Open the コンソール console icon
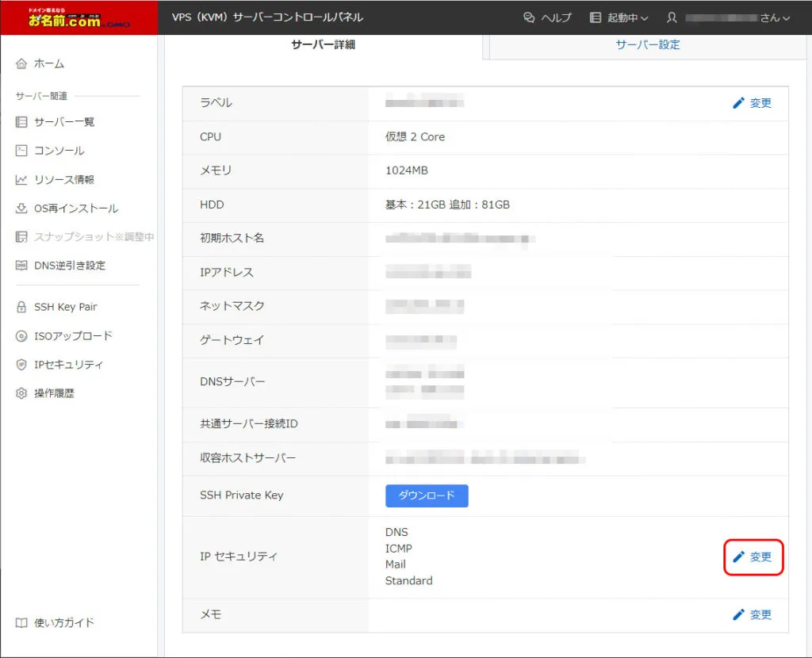 click(x=21, y=151)
